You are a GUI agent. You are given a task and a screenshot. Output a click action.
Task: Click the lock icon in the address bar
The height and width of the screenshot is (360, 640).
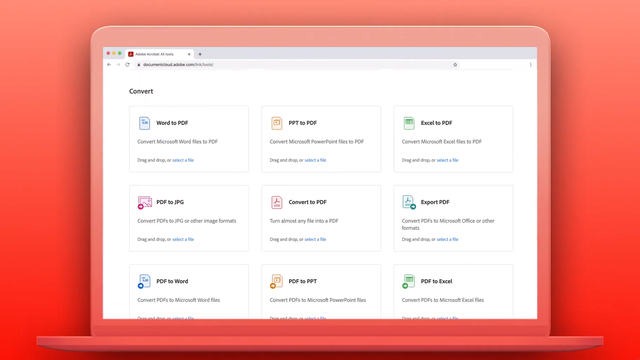pyautogui.click(x=139, y=64)
